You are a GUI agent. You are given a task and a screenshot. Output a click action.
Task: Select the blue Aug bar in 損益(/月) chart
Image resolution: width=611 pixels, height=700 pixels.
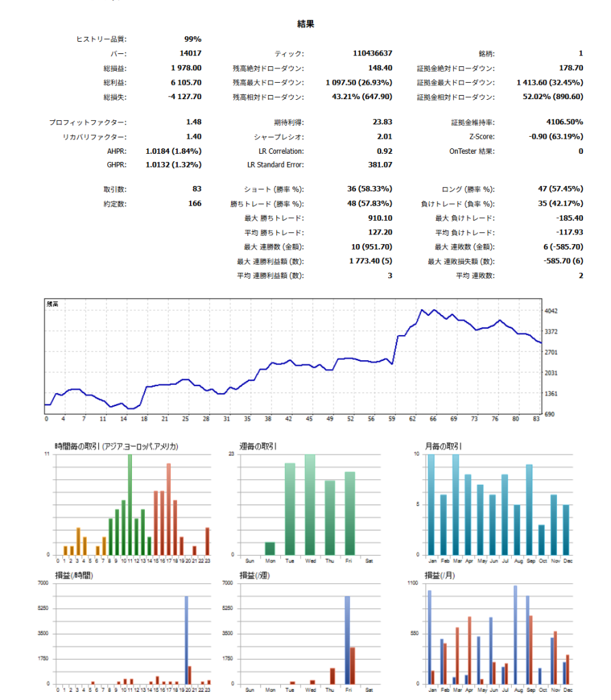click(x=515, y=635)
